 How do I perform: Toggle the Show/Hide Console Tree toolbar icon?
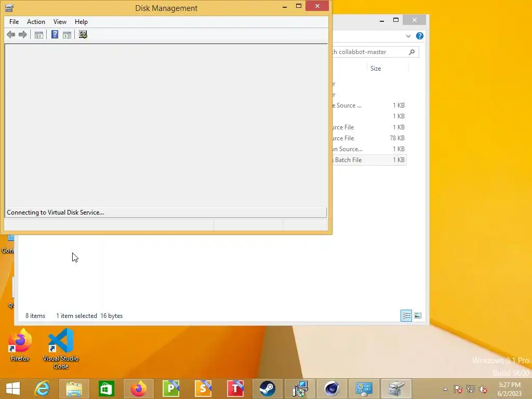pos(38,35)
